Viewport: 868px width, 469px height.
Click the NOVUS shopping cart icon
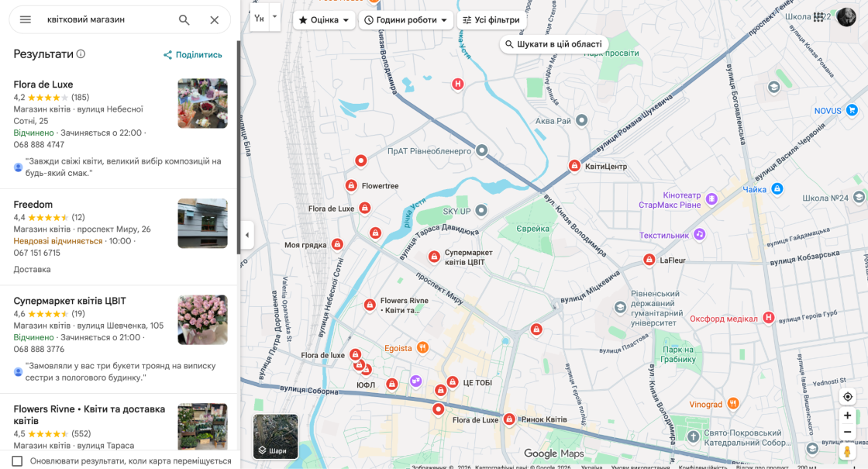(x=852, y=110)
